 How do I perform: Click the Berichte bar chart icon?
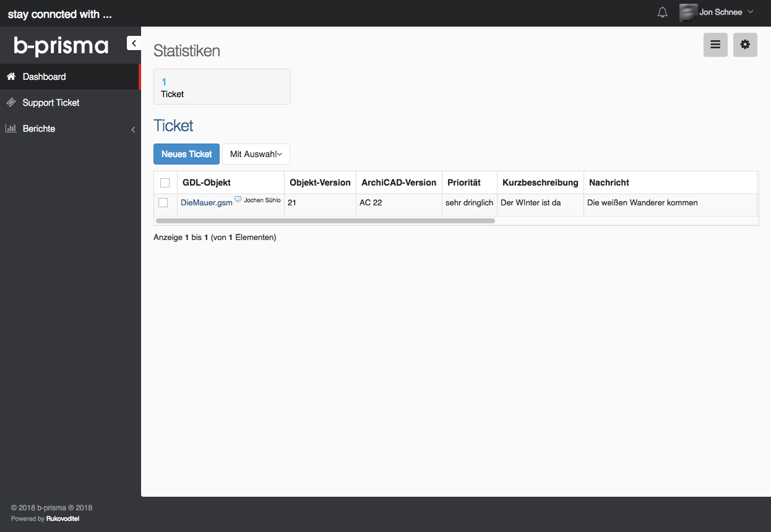(11, 129)
